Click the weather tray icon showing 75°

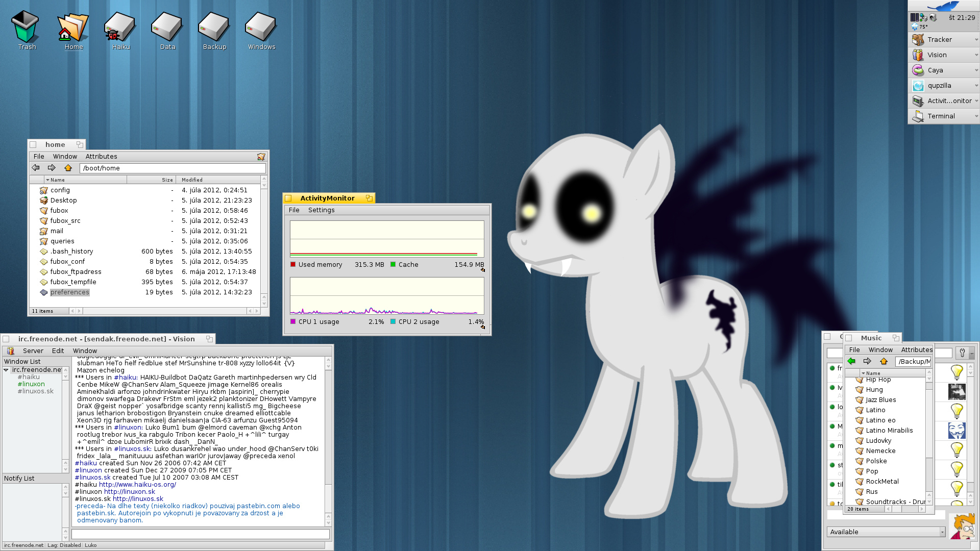point(919,27)
